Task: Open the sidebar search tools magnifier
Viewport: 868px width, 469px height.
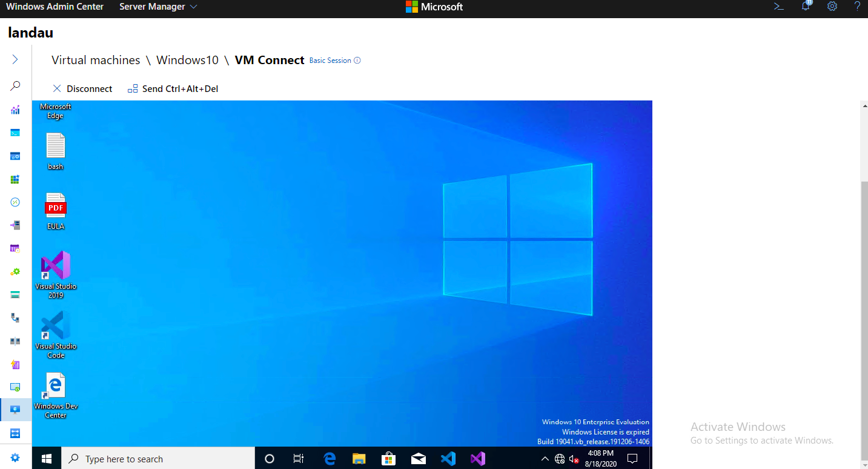Action: pyautogui.click(x=15, y=86)
